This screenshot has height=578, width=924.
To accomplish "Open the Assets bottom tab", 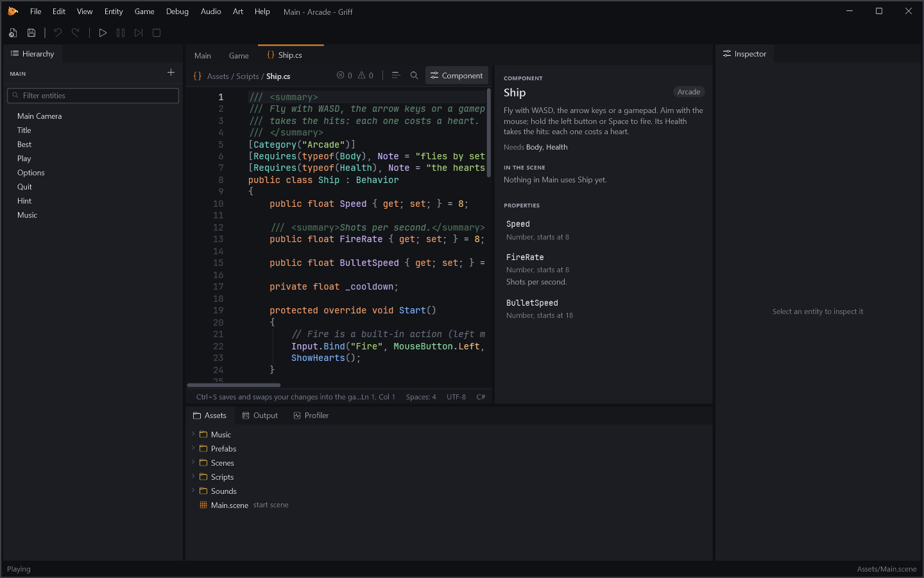I will 210,416.
